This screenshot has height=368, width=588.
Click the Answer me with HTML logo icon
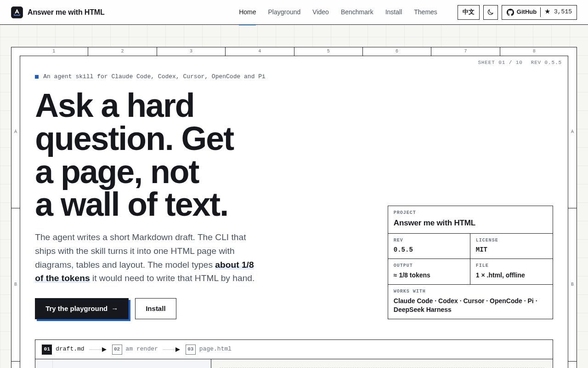pyautogui.click(x=17, y=12)
